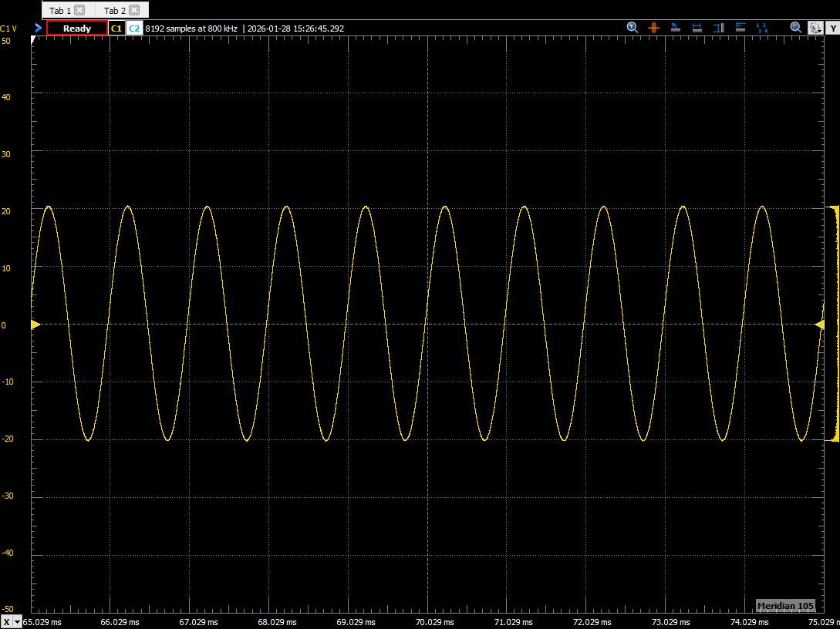Toggle the C1 channel visibility

(x=116, y=28)
